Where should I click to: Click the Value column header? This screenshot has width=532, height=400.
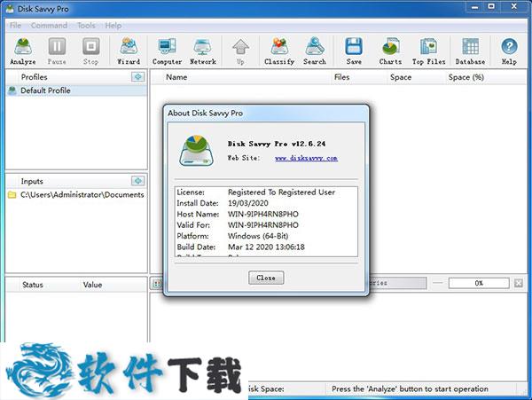[x=92, y=285]
